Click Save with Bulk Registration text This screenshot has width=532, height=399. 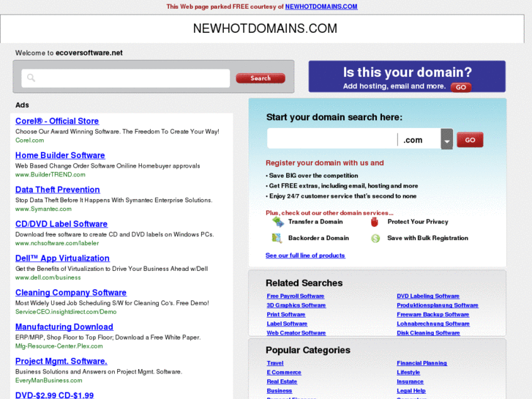tap(427, 238)
